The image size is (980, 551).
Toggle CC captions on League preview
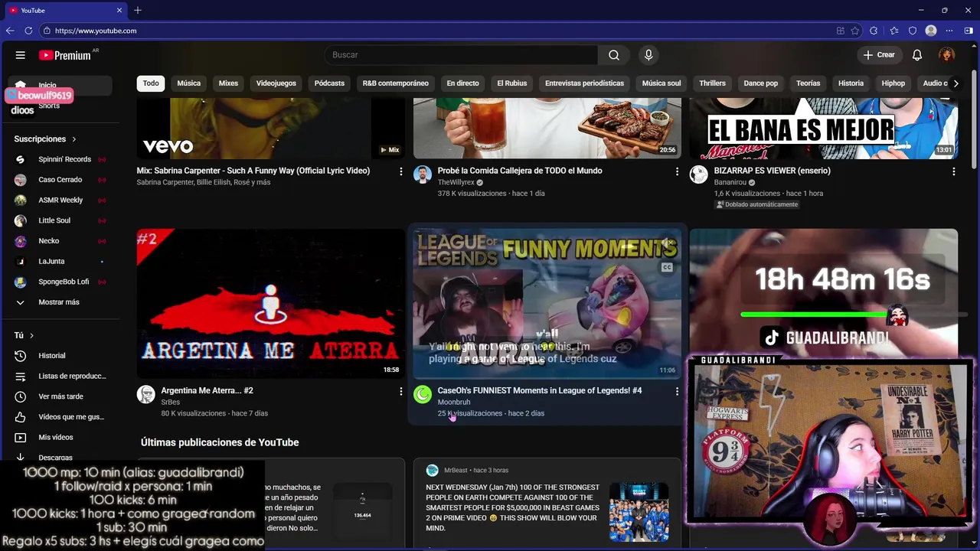[x=667, y=268]
